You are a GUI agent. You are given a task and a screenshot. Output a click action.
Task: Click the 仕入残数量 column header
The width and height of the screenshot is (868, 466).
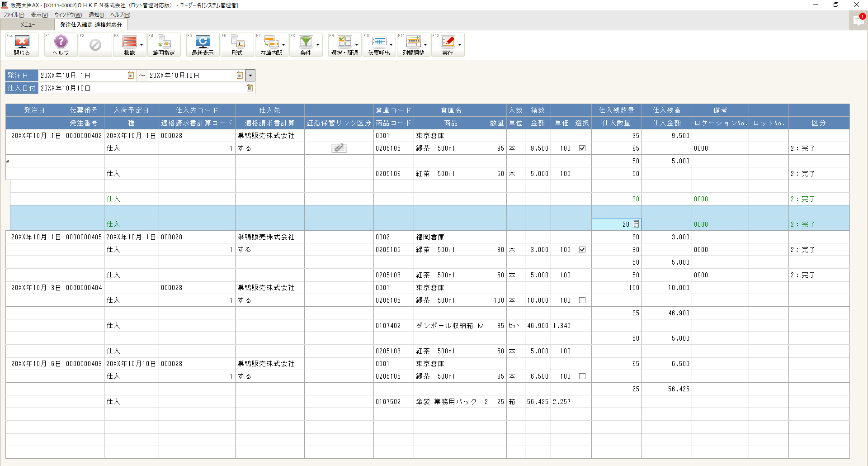pyautogui.click(x=617, y=110)
